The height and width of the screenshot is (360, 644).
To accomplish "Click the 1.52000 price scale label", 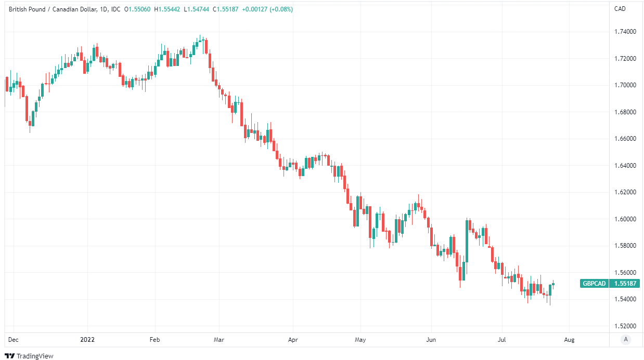I will pyautogui.click(x=626, y=326).
